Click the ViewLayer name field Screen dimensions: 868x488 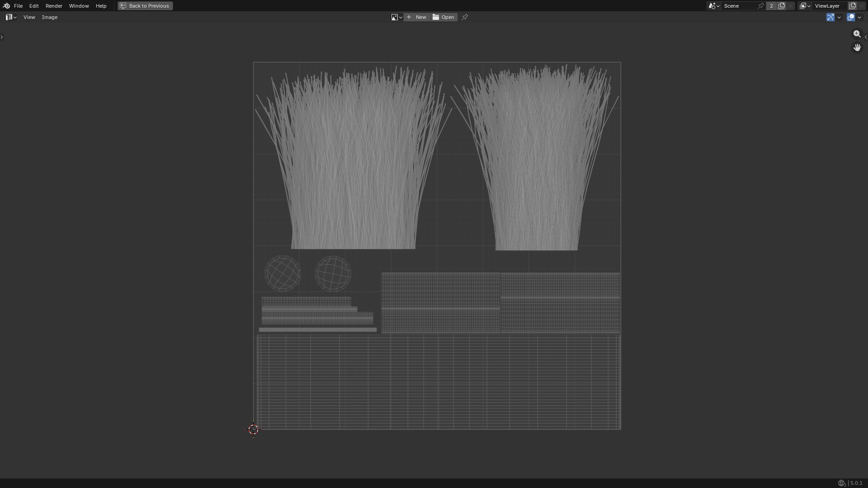click(830, 6)
